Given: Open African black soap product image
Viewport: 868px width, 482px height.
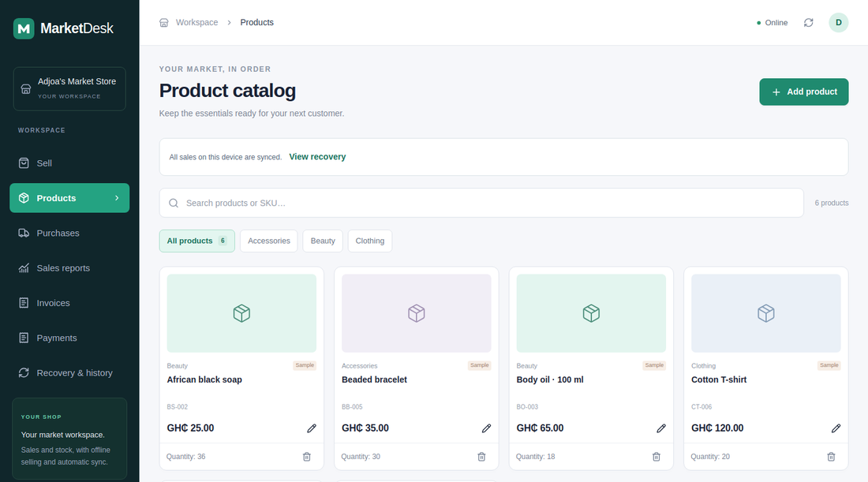Looking at the screenshot, I should tap(242, 313).
